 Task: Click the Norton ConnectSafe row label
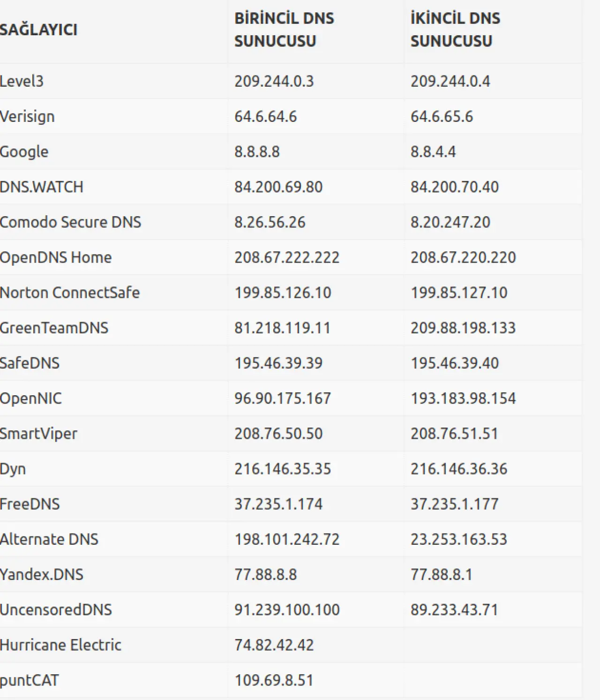pyautogui.click(x=70, y=293)
